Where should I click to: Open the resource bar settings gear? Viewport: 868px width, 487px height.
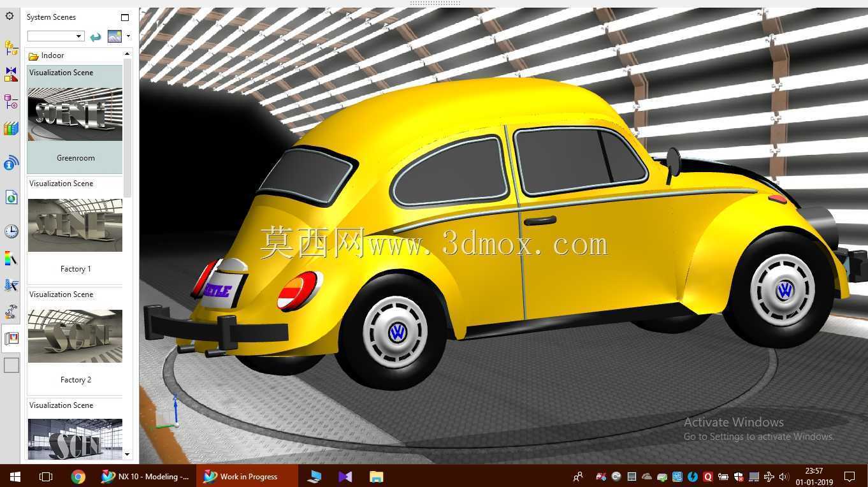[x=10, y=16]
